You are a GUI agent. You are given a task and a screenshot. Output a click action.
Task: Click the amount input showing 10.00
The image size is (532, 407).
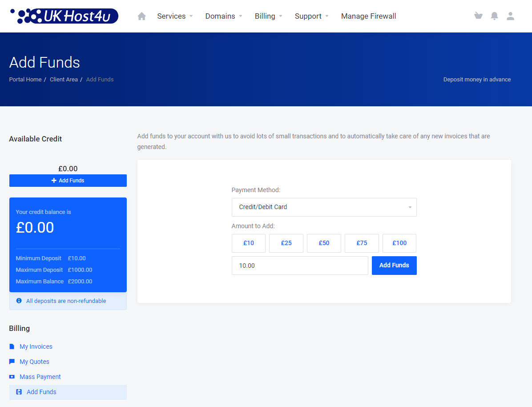[300, 266]
